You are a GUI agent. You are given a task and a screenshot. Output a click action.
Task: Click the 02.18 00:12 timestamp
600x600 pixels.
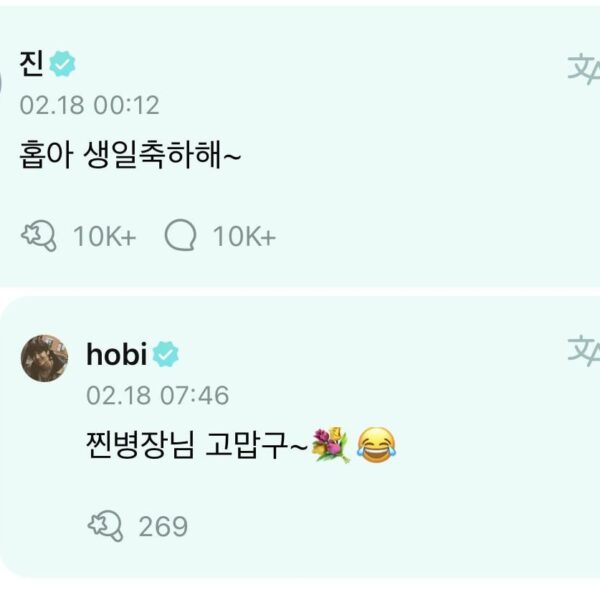click(x=89, y=105)
